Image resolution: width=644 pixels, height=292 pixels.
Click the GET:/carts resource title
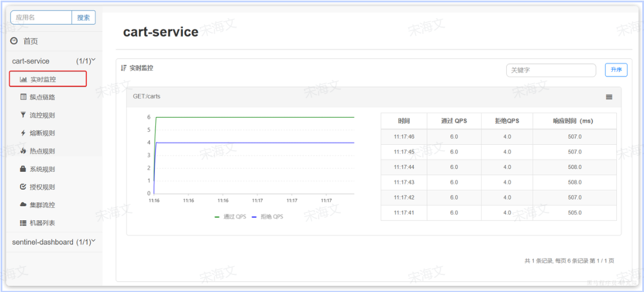[x=147, y=97]
